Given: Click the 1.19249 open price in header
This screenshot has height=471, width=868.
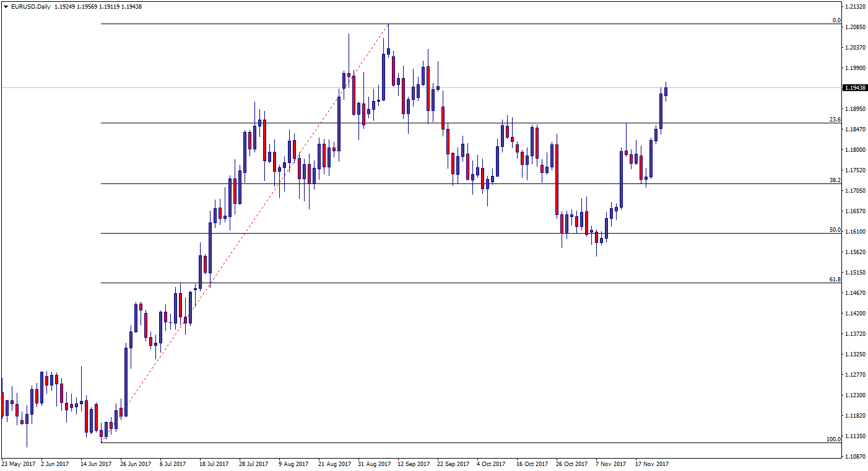Looking at the screenshot, I should tap(65, 7).
